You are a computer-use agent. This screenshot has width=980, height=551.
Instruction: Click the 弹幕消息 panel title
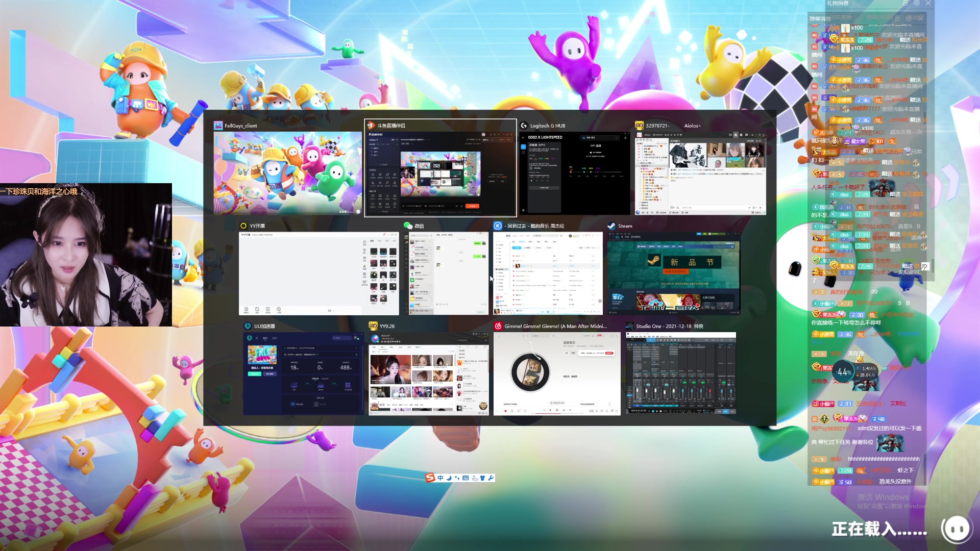click(820, 18)
